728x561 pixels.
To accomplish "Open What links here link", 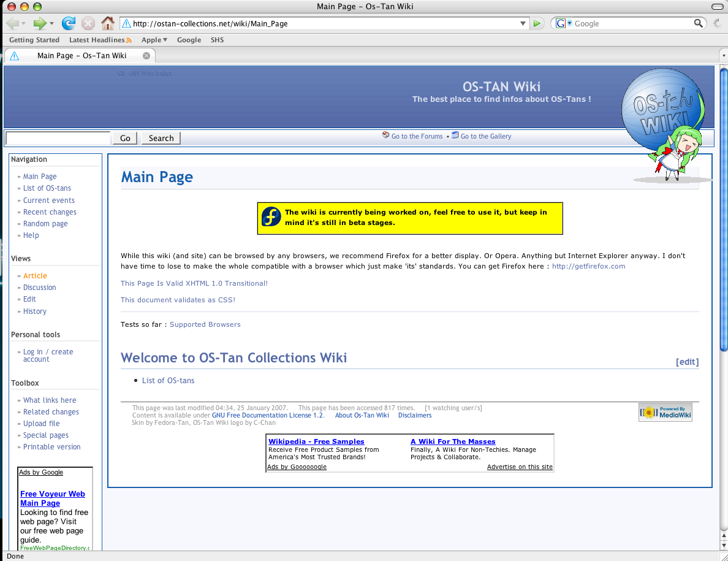I will (50, 400).
